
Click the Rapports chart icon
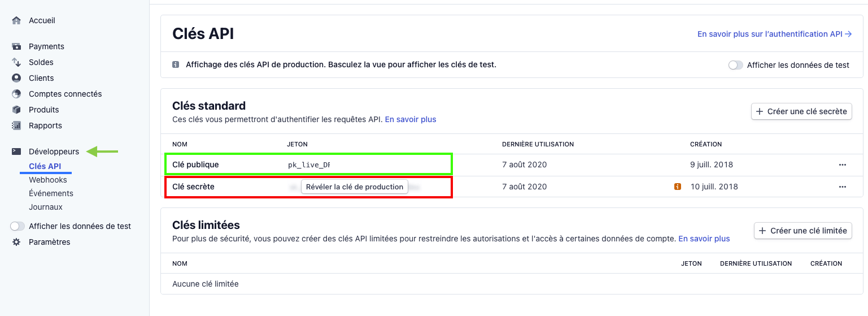pos(16,125)
